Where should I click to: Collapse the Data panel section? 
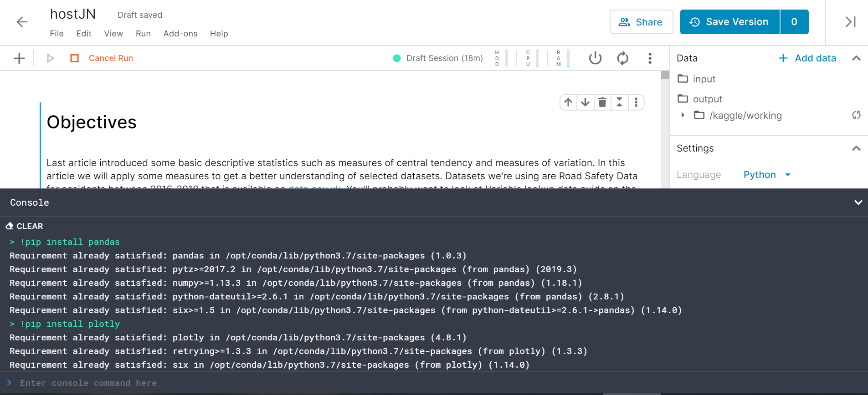coord(856,58)
